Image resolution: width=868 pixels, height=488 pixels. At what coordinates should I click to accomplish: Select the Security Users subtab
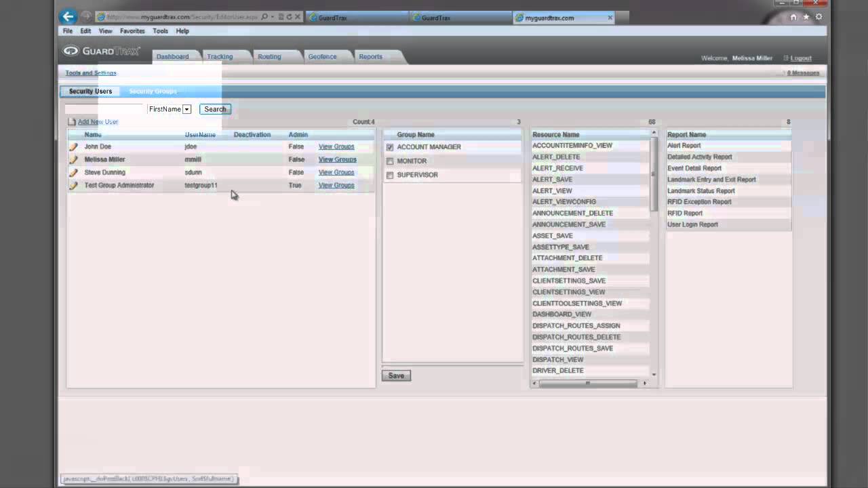tap(90, 91)
